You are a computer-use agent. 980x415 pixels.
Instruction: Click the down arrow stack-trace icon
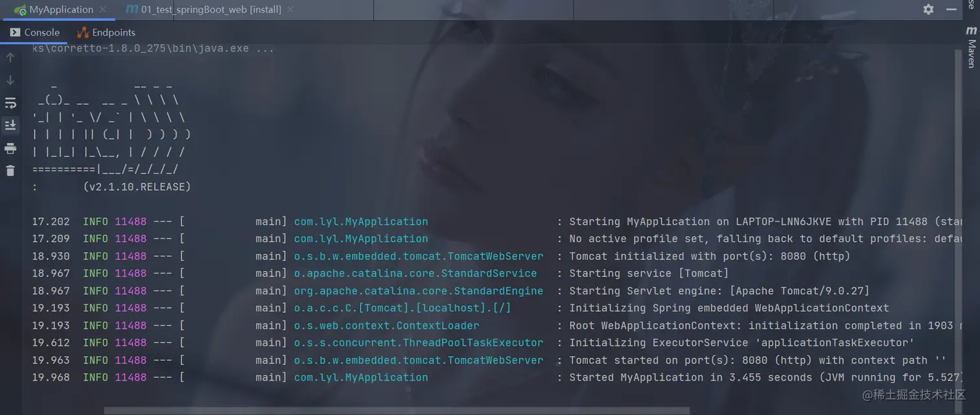pyautogui.click(x=10, y=80)
